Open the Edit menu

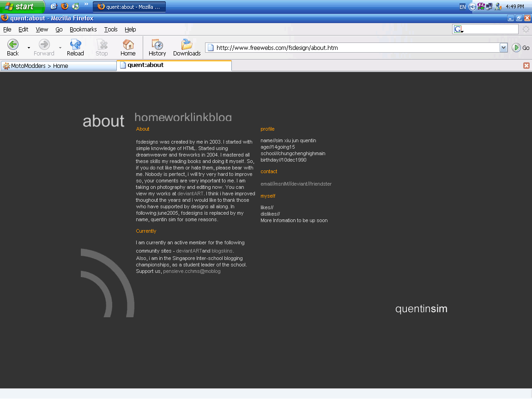(23, 30)
